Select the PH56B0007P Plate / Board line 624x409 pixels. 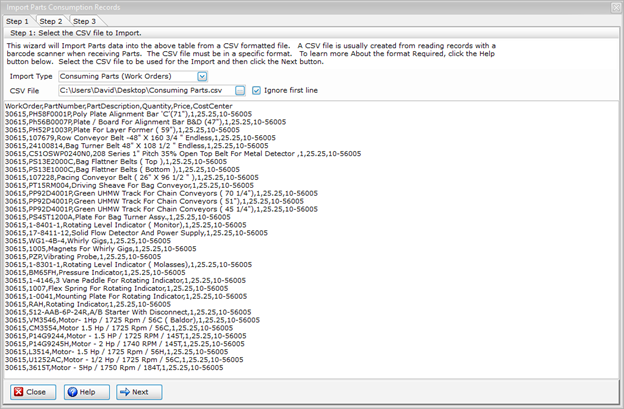click(x=145, y=122)
